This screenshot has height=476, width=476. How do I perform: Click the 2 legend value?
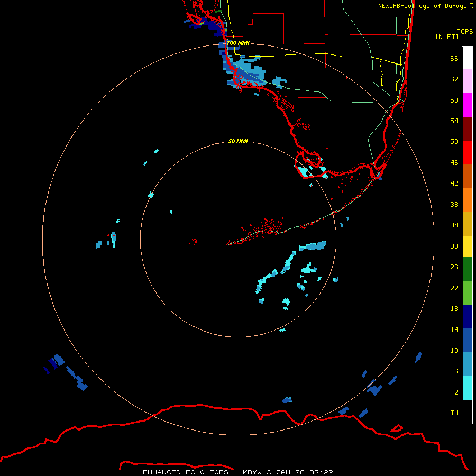point(456,392)
